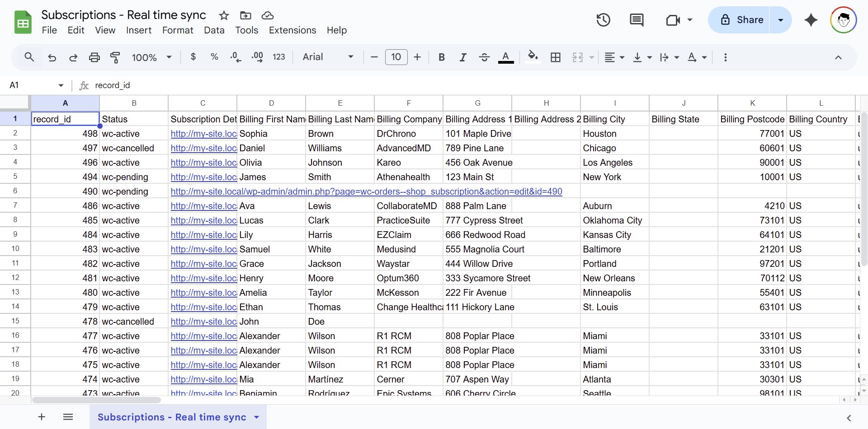Search the menus magnifier icon
The height and width of the screenshot is (429, 868).
29,57
